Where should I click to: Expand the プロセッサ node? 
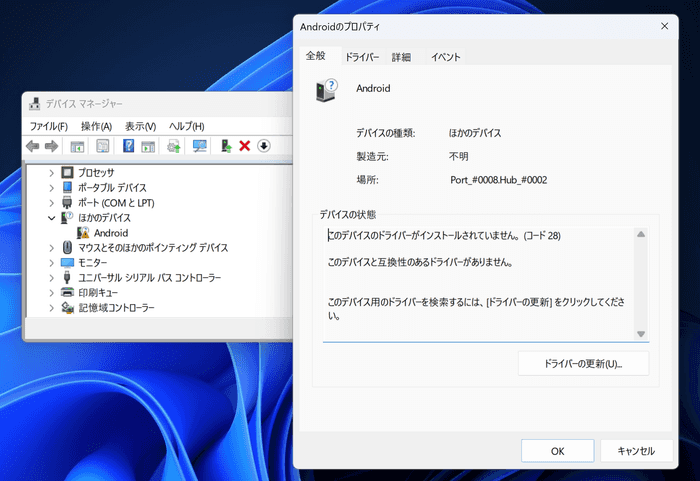(52, 172)
